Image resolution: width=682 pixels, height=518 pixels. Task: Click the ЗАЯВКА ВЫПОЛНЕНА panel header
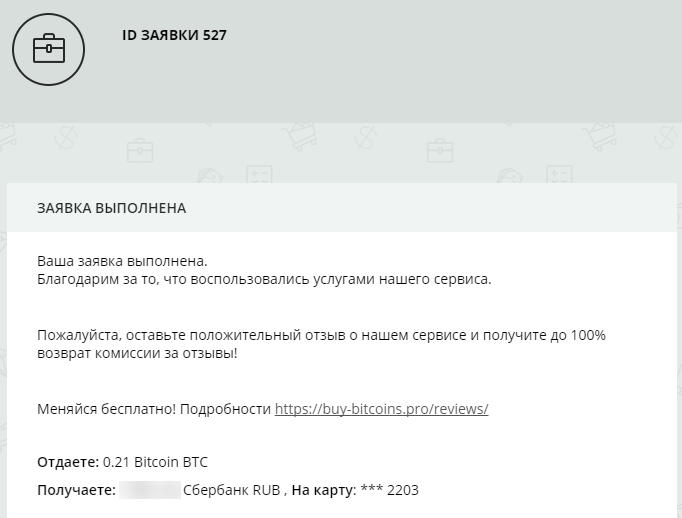tap(342, 208)
